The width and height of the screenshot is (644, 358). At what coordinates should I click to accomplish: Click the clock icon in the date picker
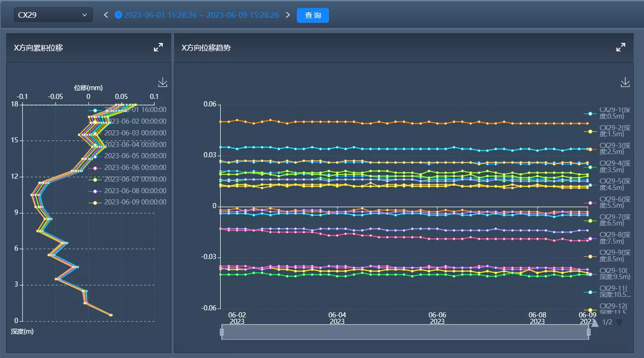click(119, 15)
